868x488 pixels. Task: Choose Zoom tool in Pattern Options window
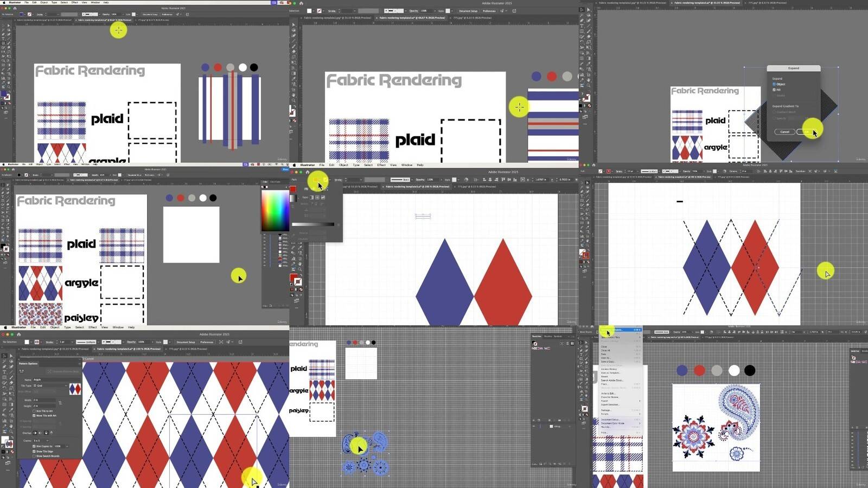[x=11, y=432]
